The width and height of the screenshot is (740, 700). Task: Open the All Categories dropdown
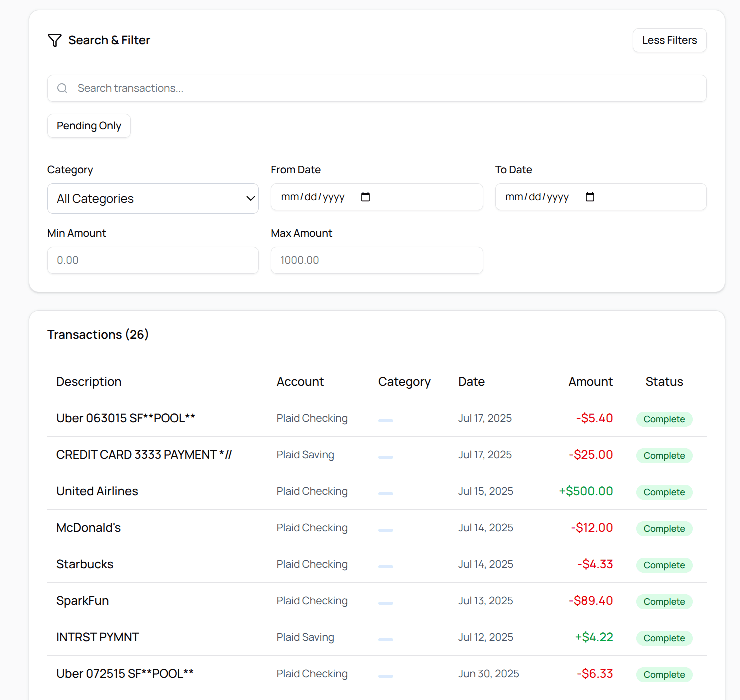153,198
